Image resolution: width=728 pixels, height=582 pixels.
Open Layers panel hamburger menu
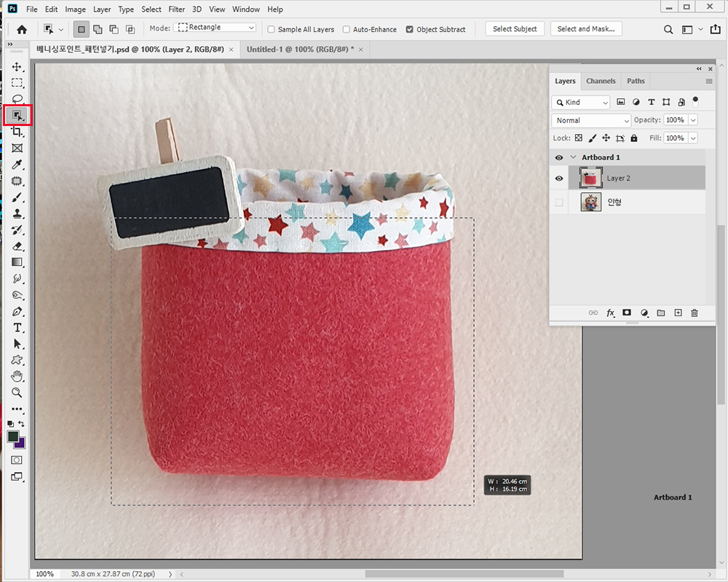tap(709, 82)
